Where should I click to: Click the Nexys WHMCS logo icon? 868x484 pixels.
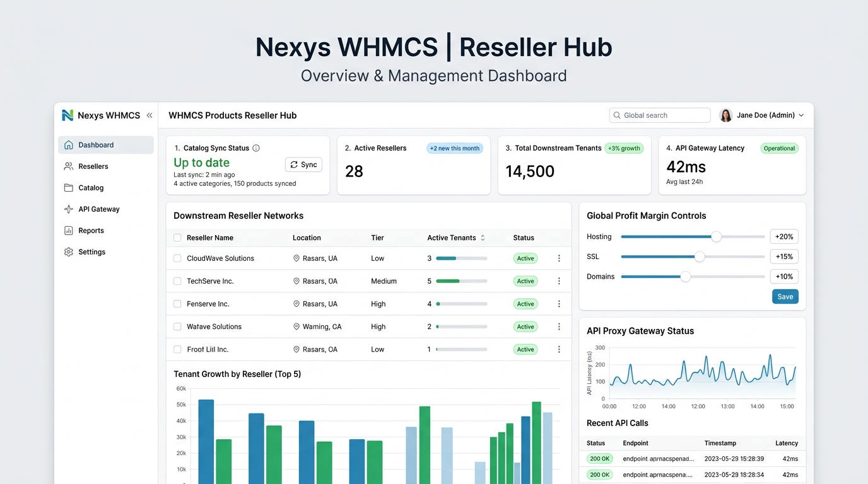(x=67, y=115)
